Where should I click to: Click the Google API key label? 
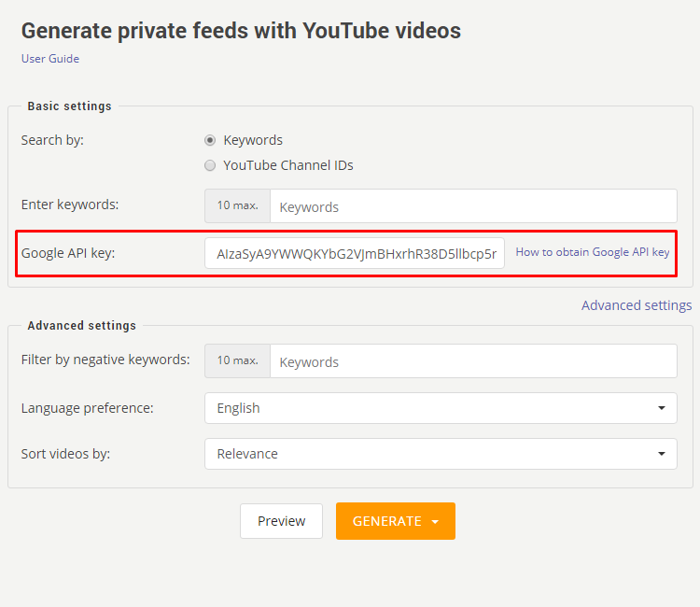click(x=68, y=253)
